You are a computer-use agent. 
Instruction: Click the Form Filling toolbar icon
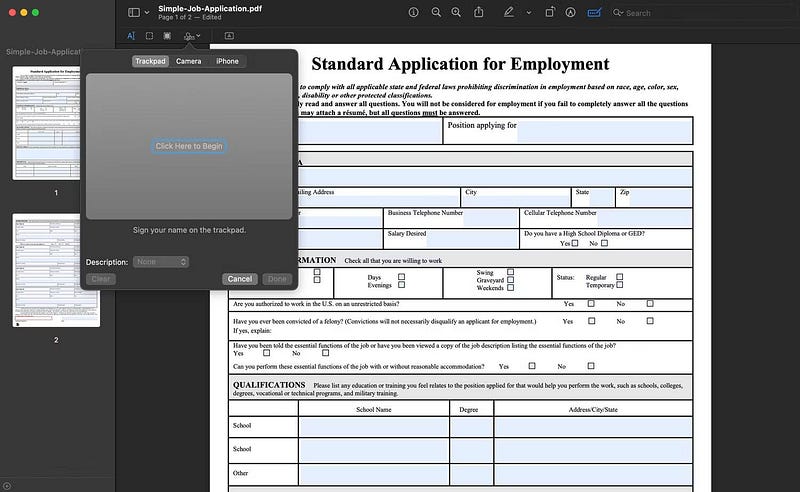tap(594, 12)
